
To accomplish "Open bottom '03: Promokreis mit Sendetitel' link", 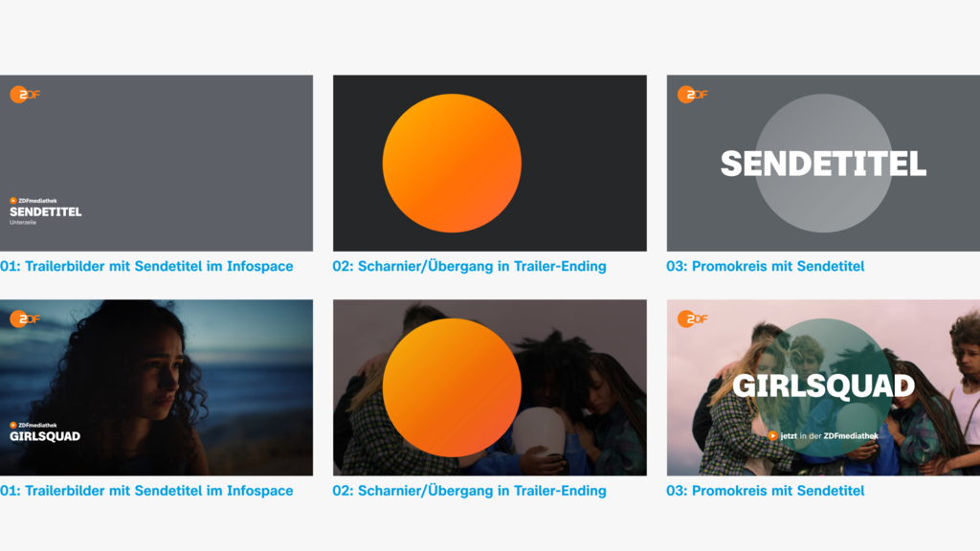I will coord(765,491).
